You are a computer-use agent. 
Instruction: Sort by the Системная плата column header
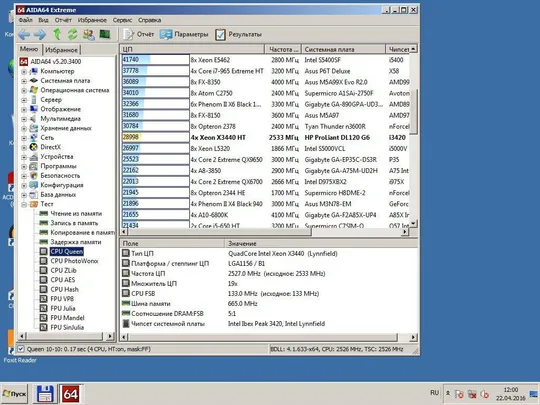point(343,49)
